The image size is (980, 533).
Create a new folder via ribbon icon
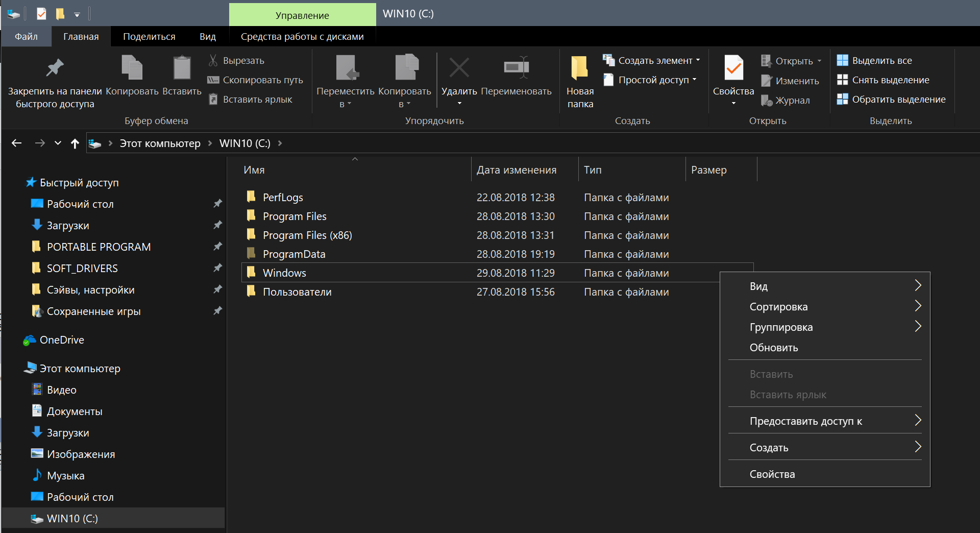tap(580, 68)
